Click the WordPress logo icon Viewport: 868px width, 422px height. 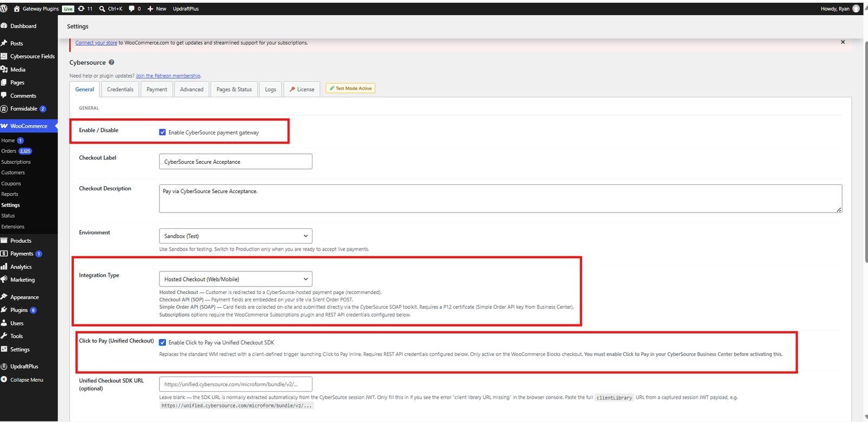coord(4,9)
